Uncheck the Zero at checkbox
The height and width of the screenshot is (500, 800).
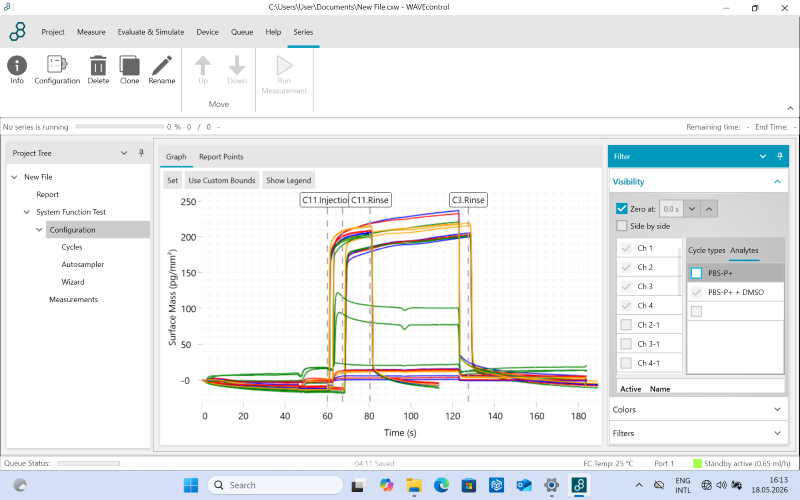[621, 209]
